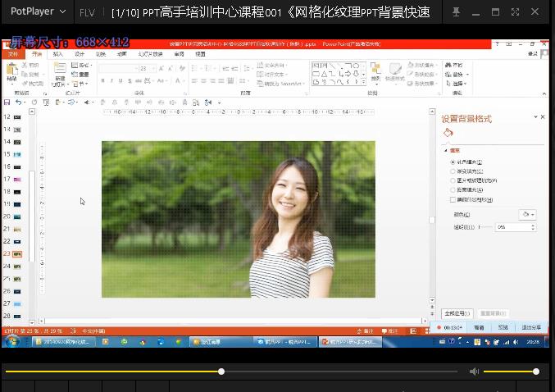Select the 图案填充 radio button
The image size is (555, 392).
tap(453, 190)
